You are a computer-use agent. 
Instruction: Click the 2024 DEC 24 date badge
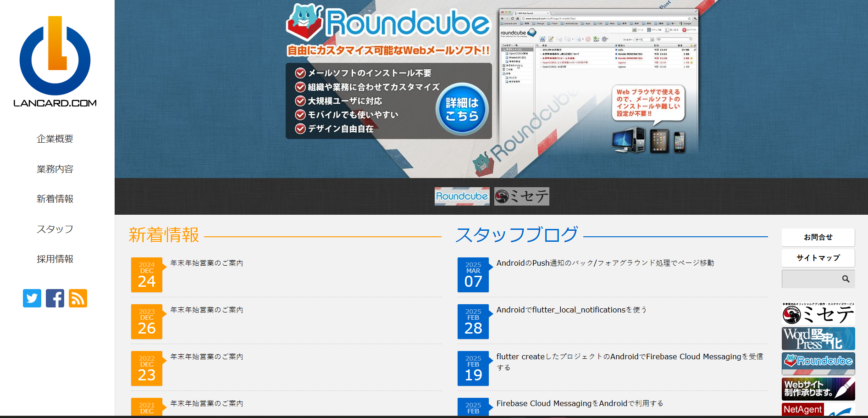coord(147,275)
